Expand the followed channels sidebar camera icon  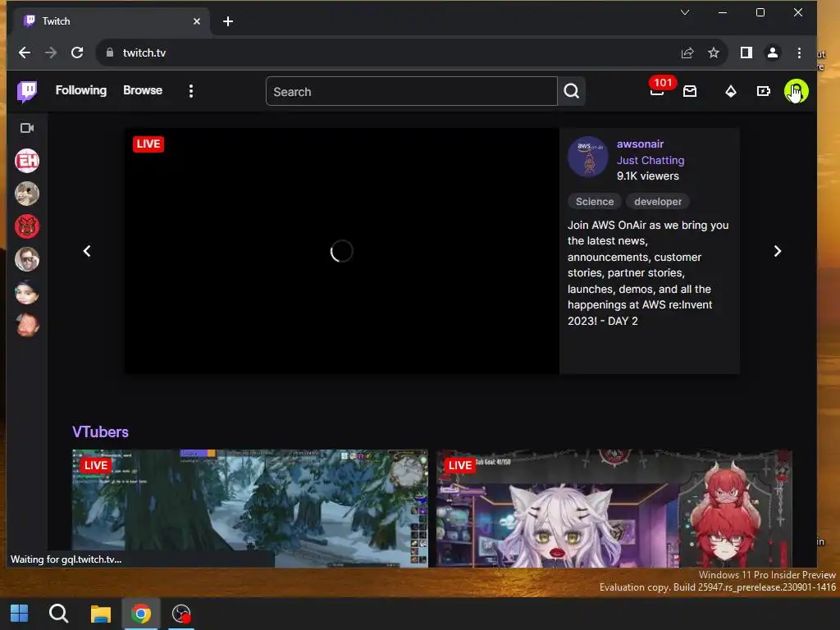[x=27, y=128]
